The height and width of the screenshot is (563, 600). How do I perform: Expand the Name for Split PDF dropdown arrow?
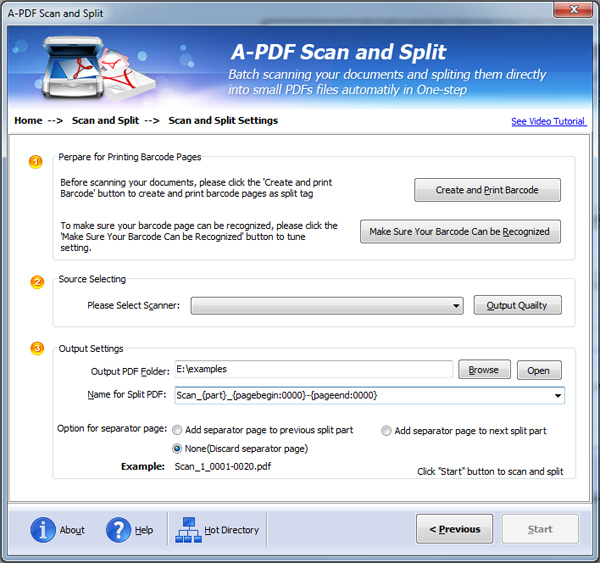coord(558,396)
